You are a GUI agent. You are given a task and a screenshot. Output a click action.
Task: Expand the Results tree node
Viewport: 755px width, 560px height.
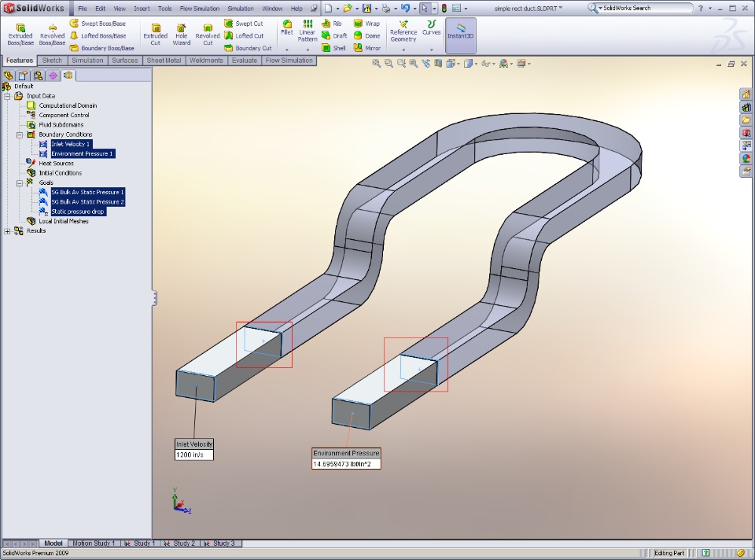pyautogui.click(x=7, y=231)
